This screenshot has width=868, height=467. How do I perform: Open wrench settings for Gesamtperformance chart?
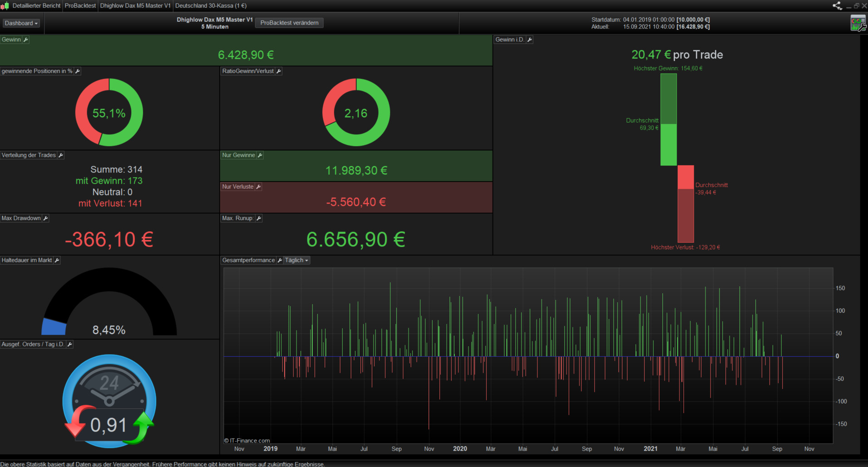(280, 261)
